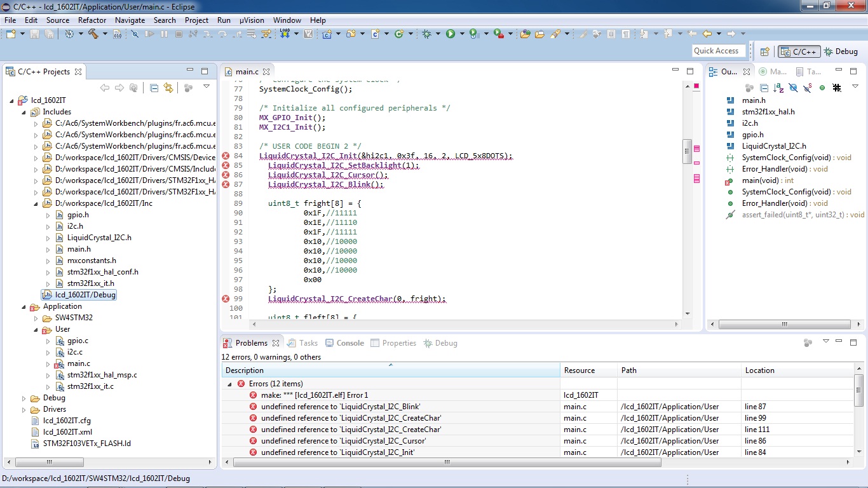Click the New C Source File icon
The height and width of the screenshot is (488, 868).
tap(376, 34)
